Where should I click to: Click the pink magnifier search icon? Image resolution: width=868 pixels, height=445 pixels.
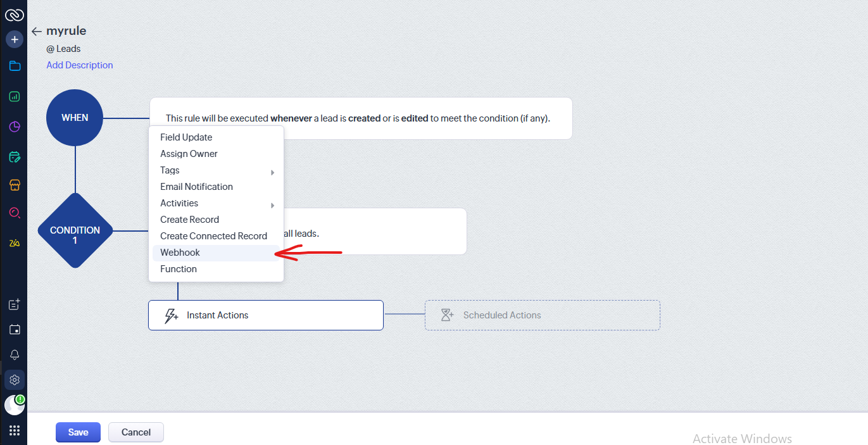tap(15, 213)
